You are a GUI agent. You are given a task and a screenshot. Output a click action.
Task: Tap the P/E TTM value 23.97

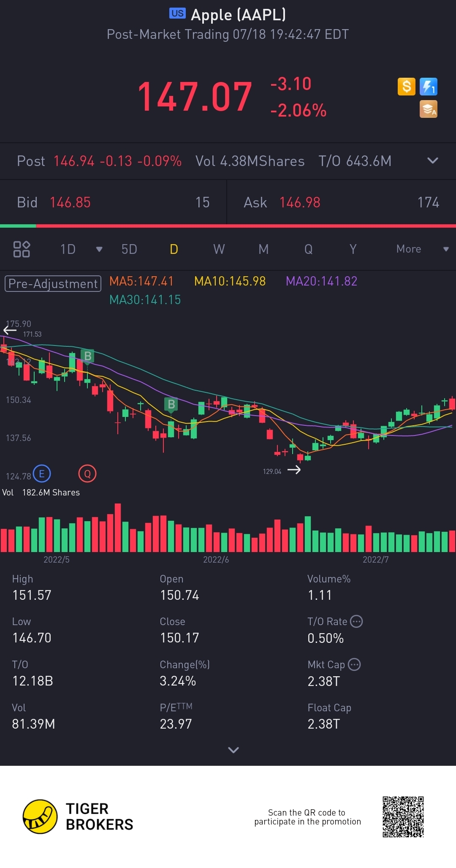(176, 724)
